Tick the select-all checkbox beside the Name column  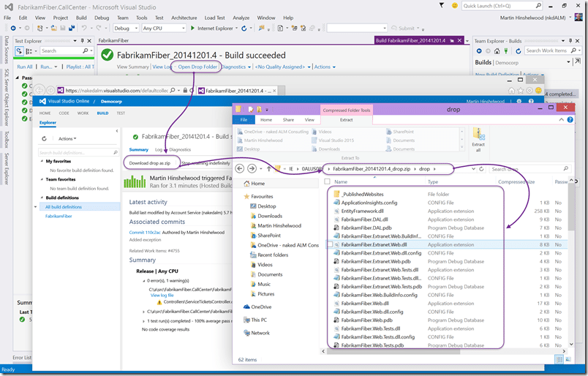(x=327, y=181)
